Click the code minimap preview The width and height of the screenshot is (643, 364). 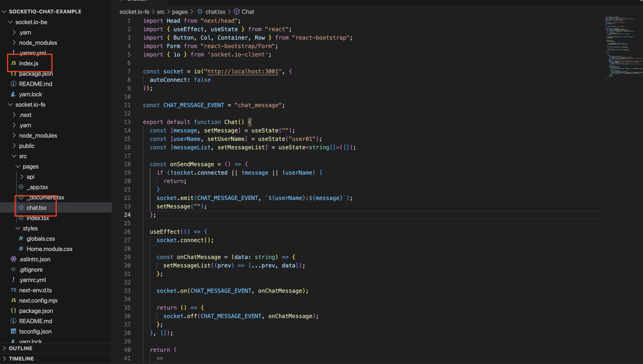(x=624, y=48)
